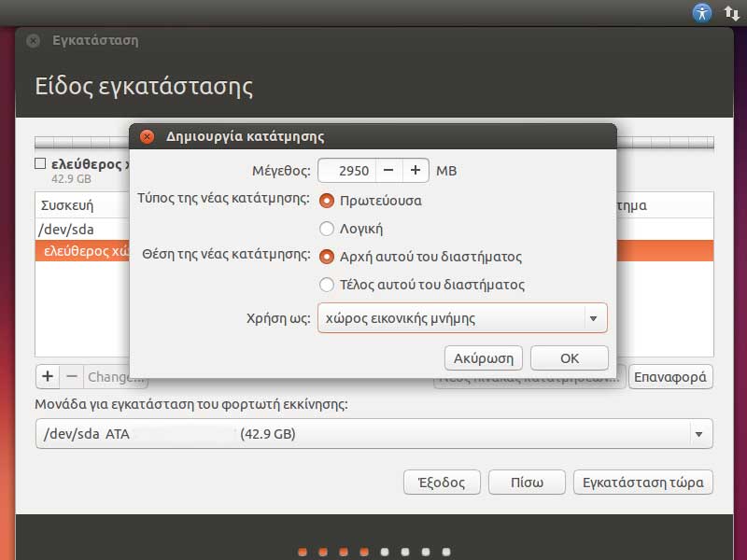
Task: Click the add partition plus icon
Action: [x=48, y=377]
